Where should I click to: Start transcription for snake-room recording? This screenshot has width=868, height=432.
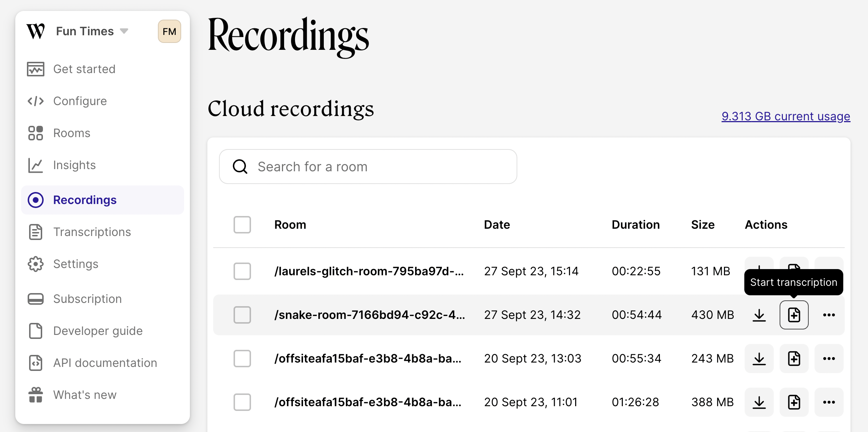pos(794,315)
